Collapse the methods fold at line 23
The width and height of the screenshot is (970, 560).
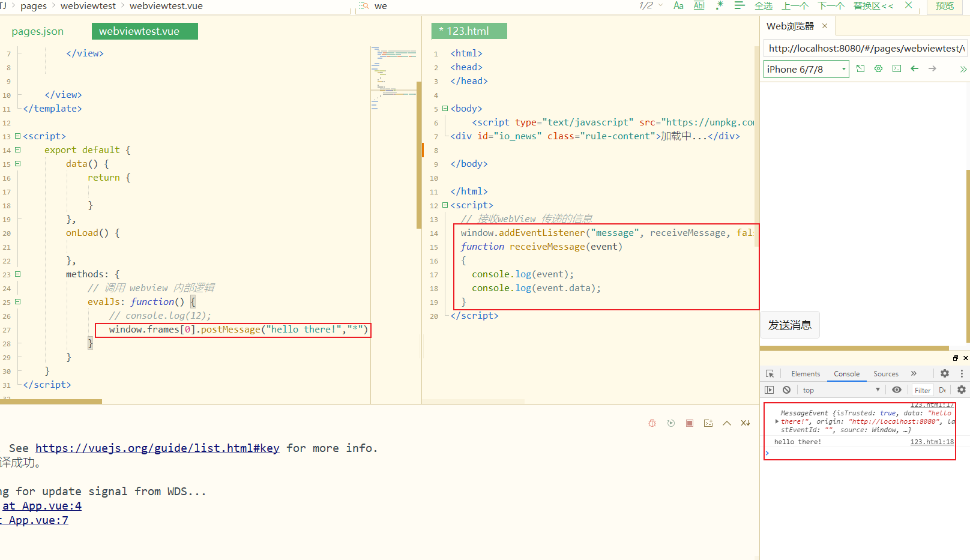[17, 274]
